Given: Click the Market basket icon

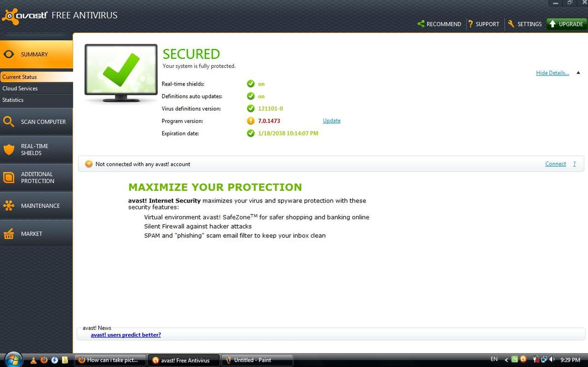Looking at the screenshot, I should [x=9, y=234].
